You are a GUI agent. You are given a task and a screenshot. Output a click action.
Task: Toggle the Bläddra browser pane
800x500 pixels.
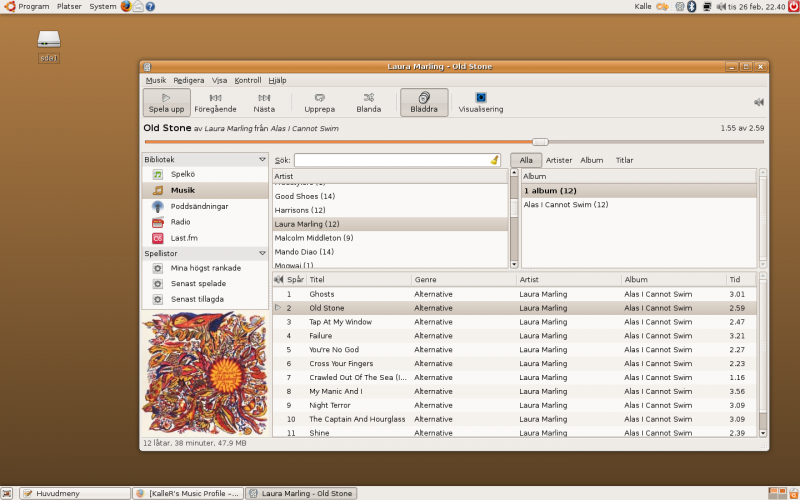click(424, 102)
